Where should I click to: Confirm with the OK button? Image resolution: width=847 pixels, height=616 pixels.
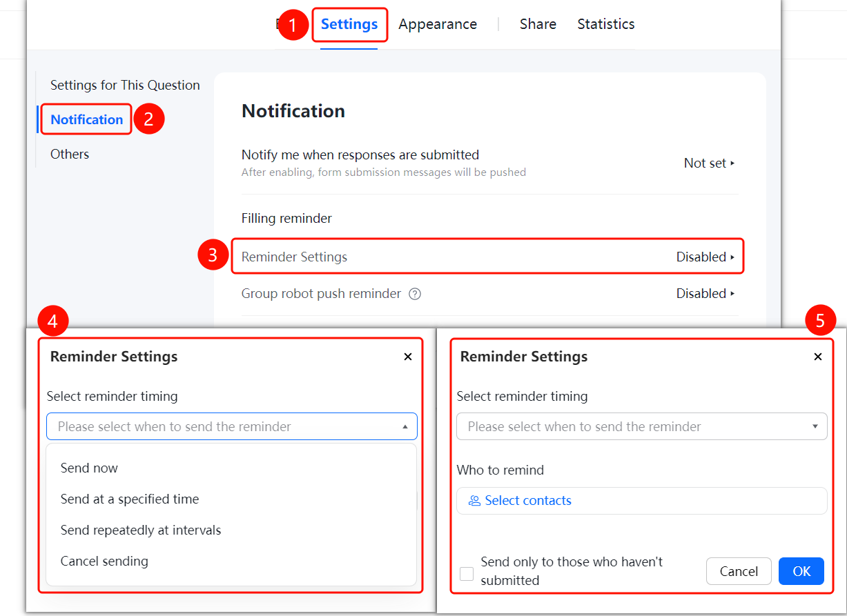[801, 571]
